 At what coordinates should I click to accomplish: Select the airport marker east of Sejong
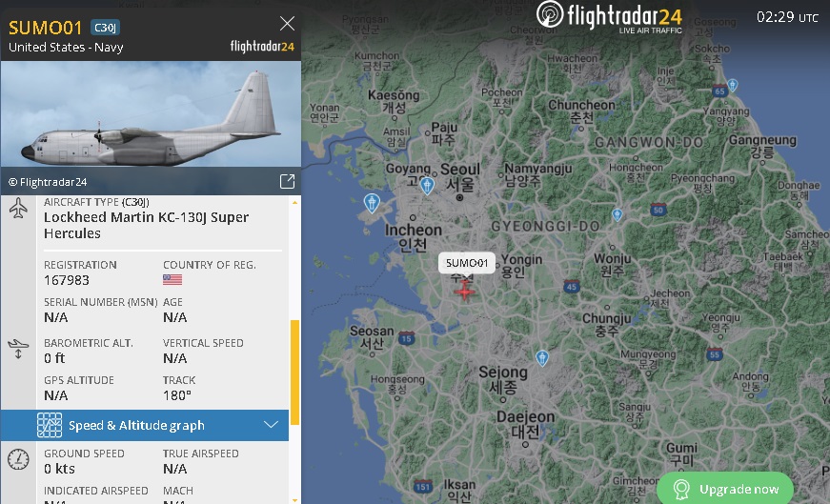pyautogui.click(x=541, y=358)
